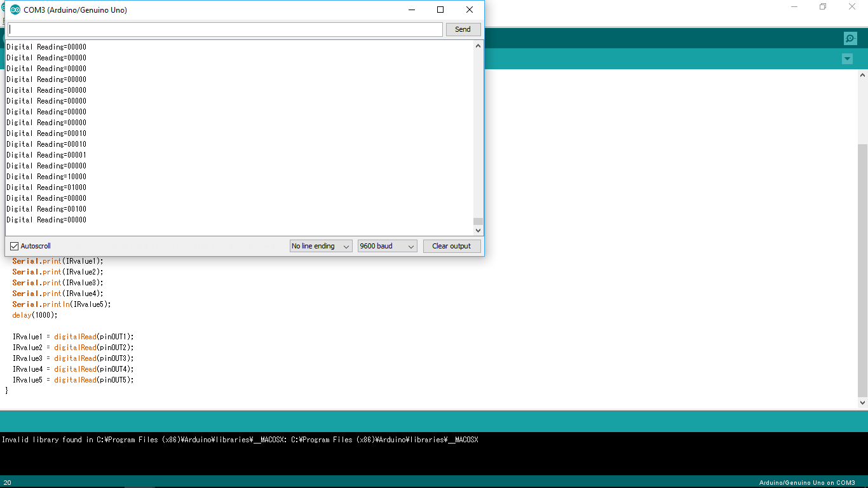Click code line Serial.println(IRvalue5);

62,304
